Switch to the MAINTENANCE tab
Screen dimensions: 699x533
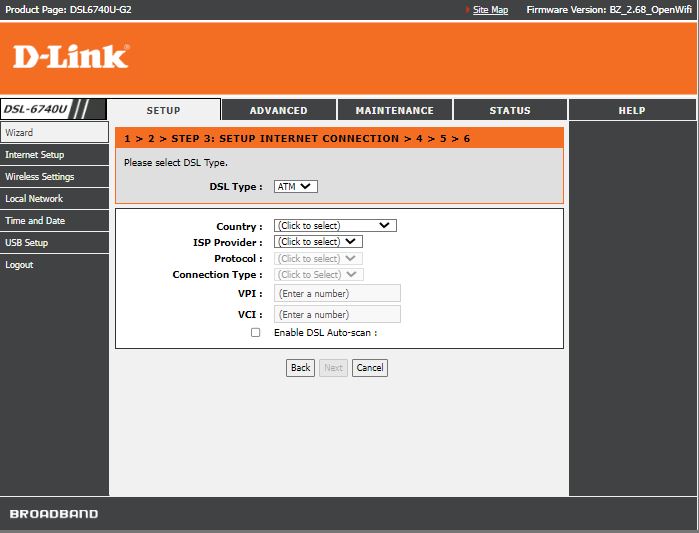click(395, 110)
